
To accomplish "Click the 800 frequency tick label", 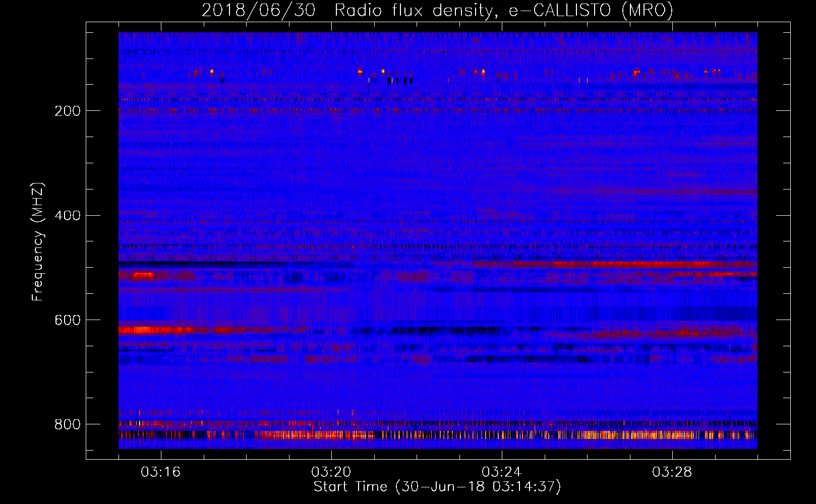I will pyautogui.click(x=67, y=424).
